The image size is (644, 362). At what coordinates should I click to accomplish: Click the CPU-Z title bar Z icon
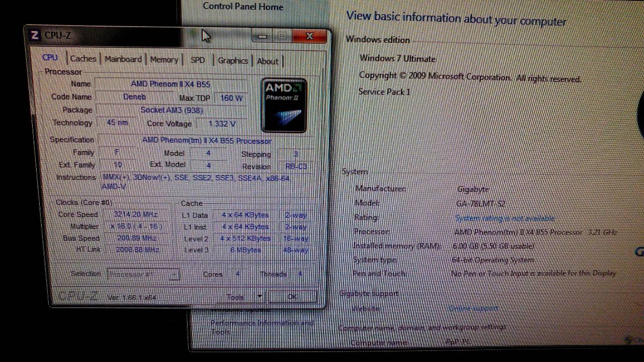(x=35, y=35)
